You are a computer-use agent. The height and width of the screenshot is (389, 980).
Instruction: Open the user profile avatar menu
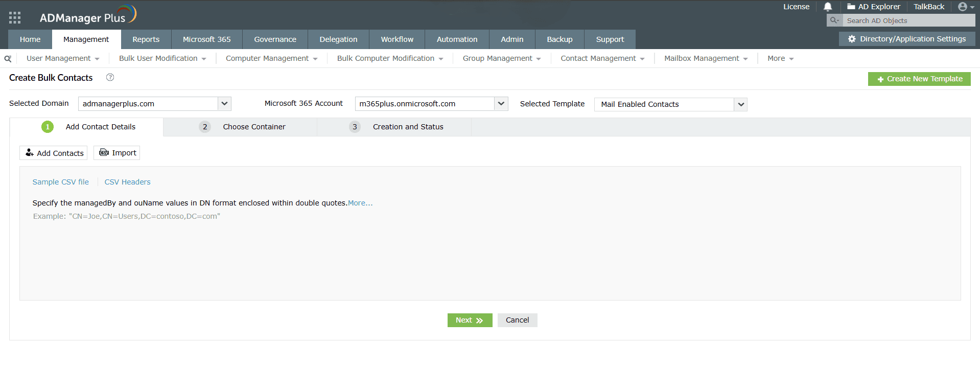click(x=966, y=7)
